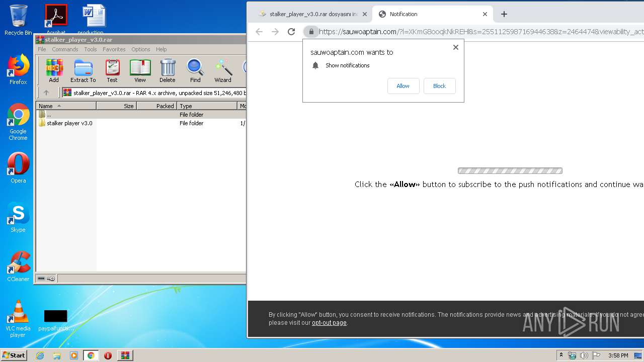Open the Tools menu in WinRAR
The width and height of the screenshot is (644, 362).
[x=91, y=49]
